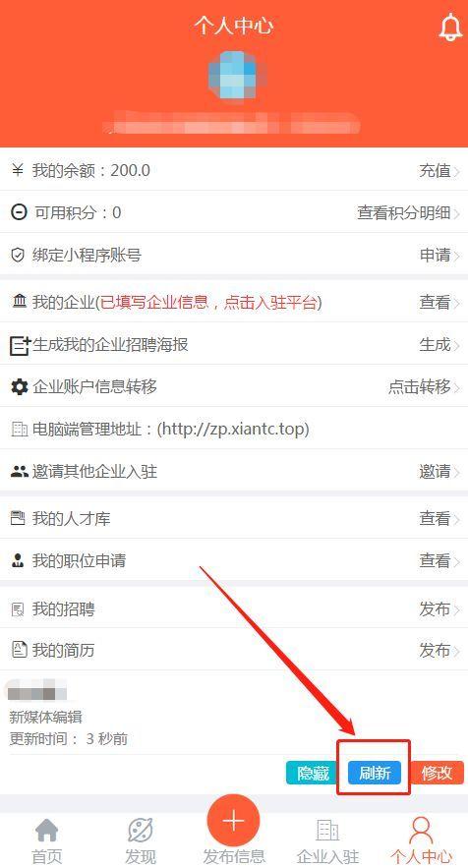Click the red 已填写企业信息 link text
Screen dimensions: 468x868
coord(154,302)
